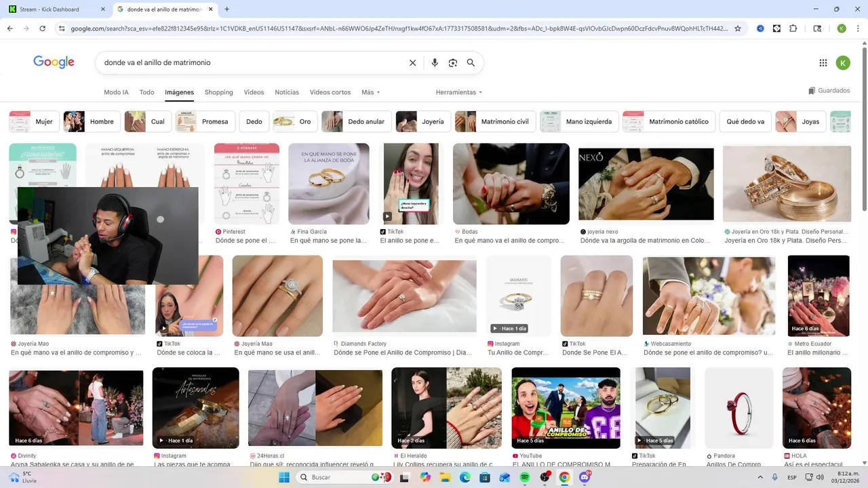Submit search with the magnifier icon
Viewport: 868px width, 488px height.
coord(471,62)
